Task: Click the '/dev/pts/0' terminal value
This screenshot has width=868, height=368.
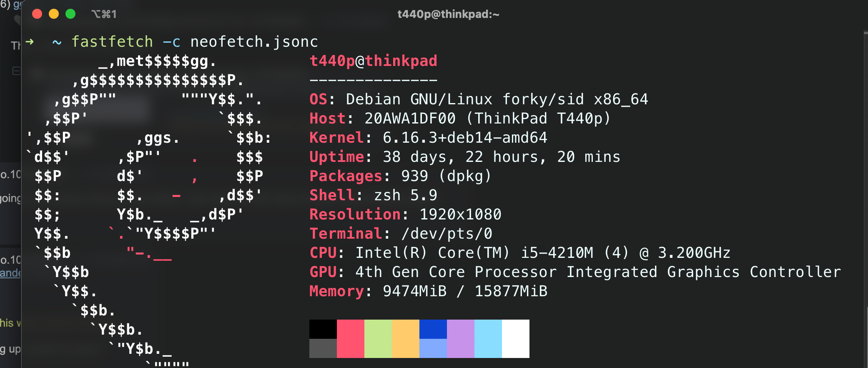Action: [x=447, y=234]
